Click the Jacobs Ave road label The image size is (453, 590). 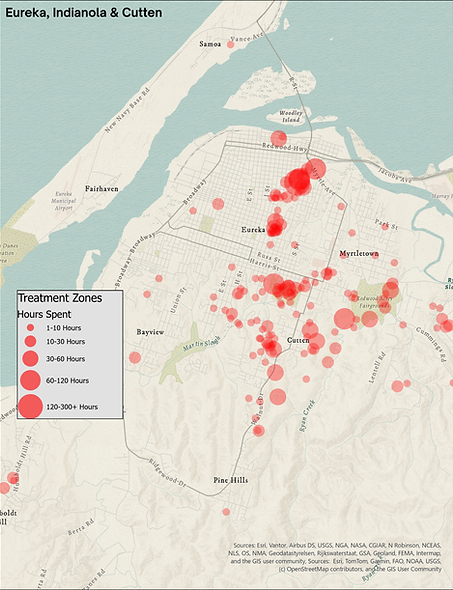tap(395, 176)
